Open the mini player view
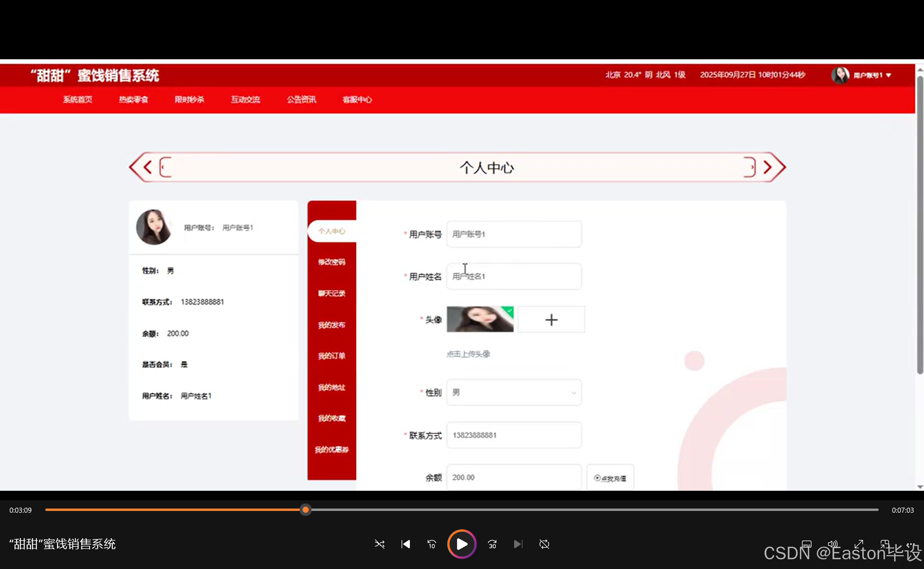 (885, 544)
